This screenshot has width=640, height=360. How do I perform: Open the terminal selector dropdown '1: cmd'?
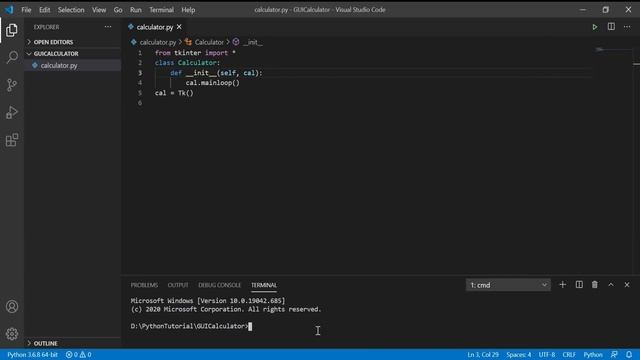(508, 285)
